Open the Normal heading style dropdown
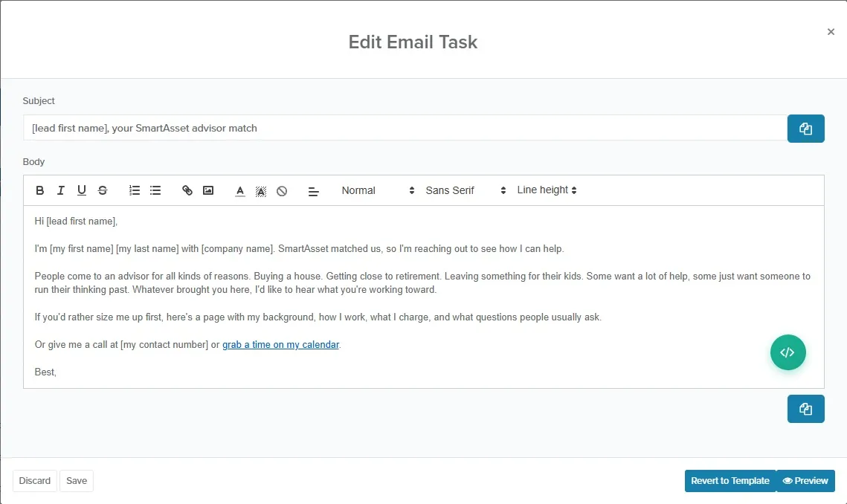 click(378, 190)
